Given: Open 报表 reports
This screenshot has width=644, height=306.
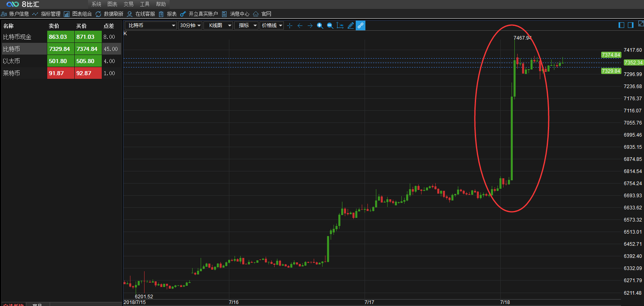Looking at the screenshot, I should 168,14.
